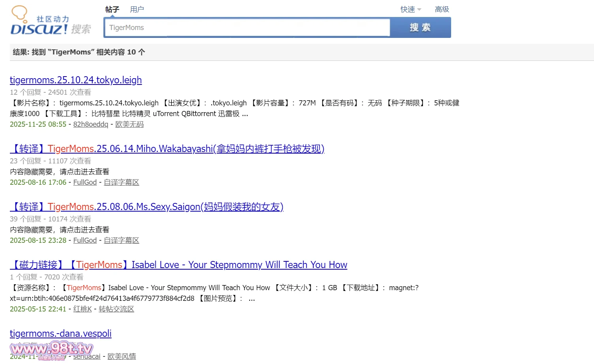Open the 【磁力链接】 Isabel Love result title
This screenshot has height=364, width=594.
click(x=178, y=265)
